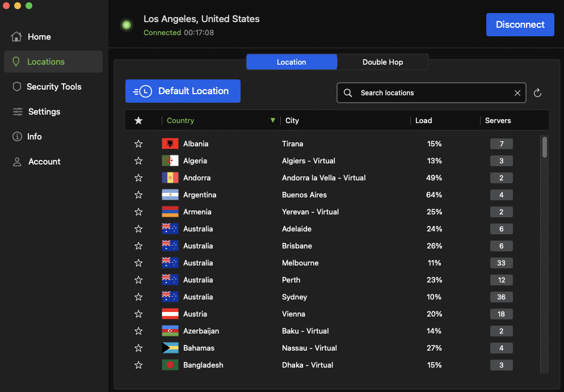This screenshot has width=564, height=392.
Task: Select the Location tab
Action: tap(291, 62)
